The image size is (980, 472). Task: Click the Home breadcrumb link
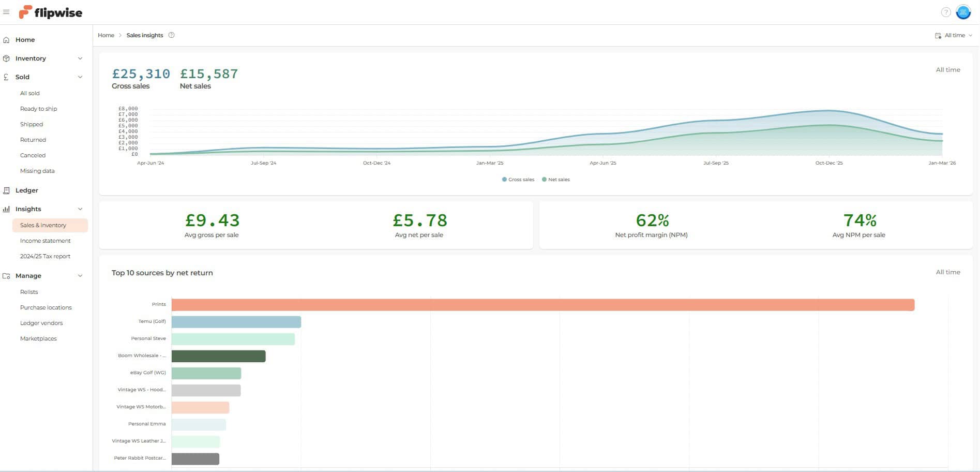106,35
